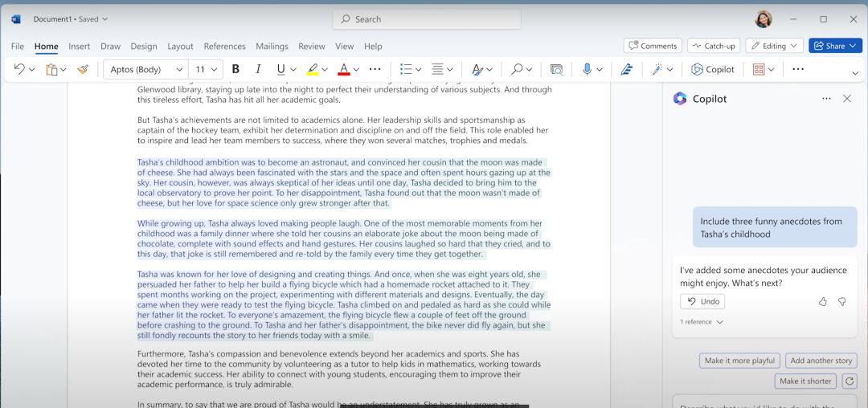868x408 pixels.
Task: Click the Catch-up button
Action: [x=714, y=46]
